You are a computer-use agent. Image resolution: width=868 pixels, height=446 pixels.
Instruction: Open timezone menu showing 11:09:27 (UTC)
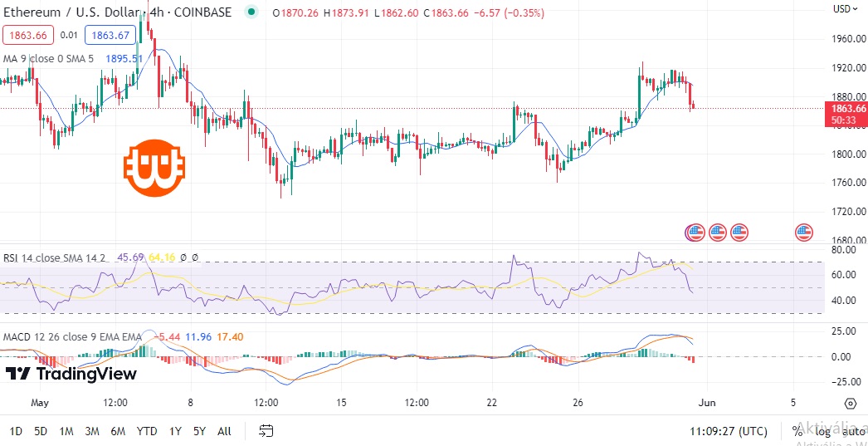[728, 430]
